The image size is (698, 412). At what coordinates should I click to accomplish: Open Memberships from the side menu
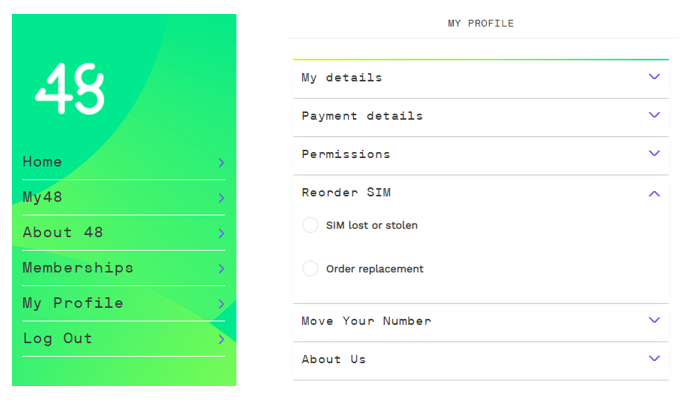pyautogui.click(x=78, y=268)
